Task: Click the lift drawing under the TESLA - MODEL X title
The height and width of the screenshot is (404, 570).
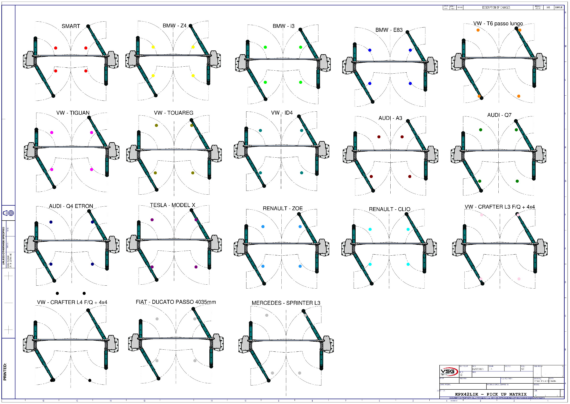Action: 174,244
